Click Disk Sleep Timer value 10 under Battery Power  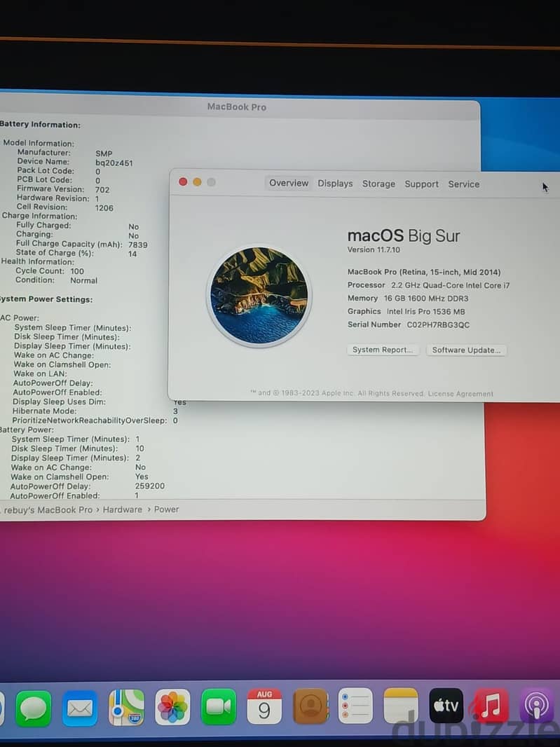(x=139, y=448)
